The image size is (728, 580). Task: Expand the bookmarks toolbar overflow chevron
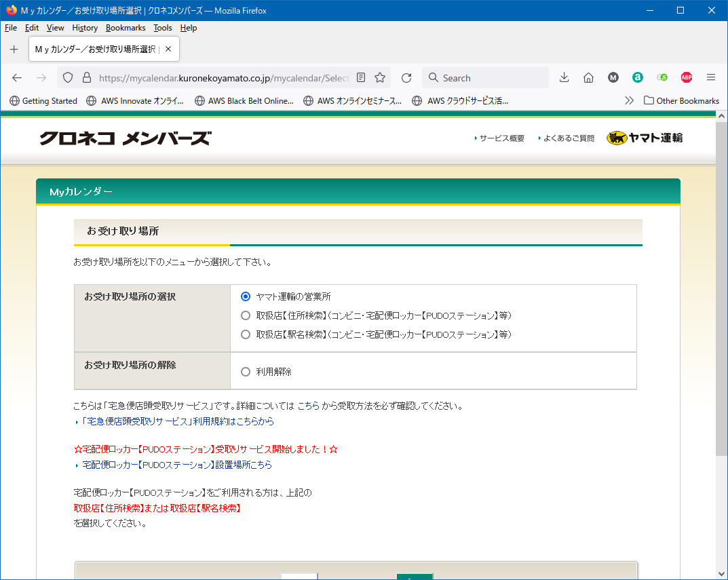coord(629,100)
